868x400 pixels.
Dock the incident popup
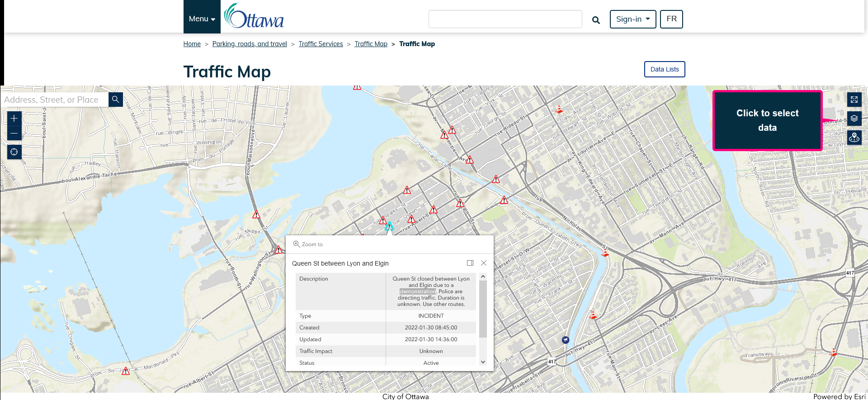click(470, 263)
